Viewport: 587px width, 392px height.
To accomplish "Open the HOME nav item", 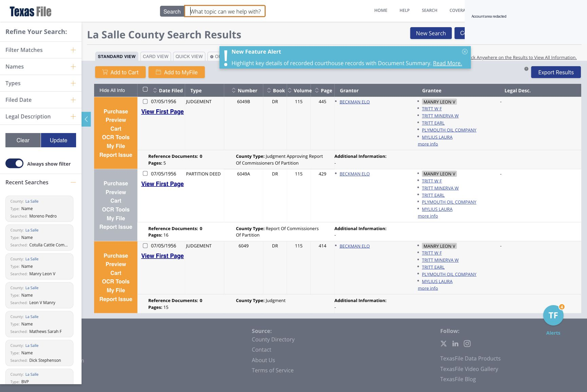I will pyautogui.click(x=381, y=11).
